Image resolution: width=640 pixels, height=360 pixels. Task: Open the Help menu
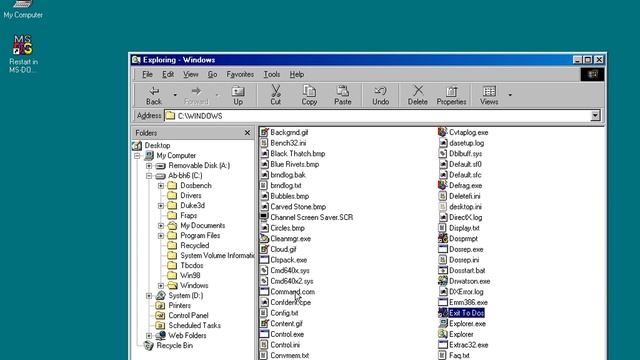[297, 74]
